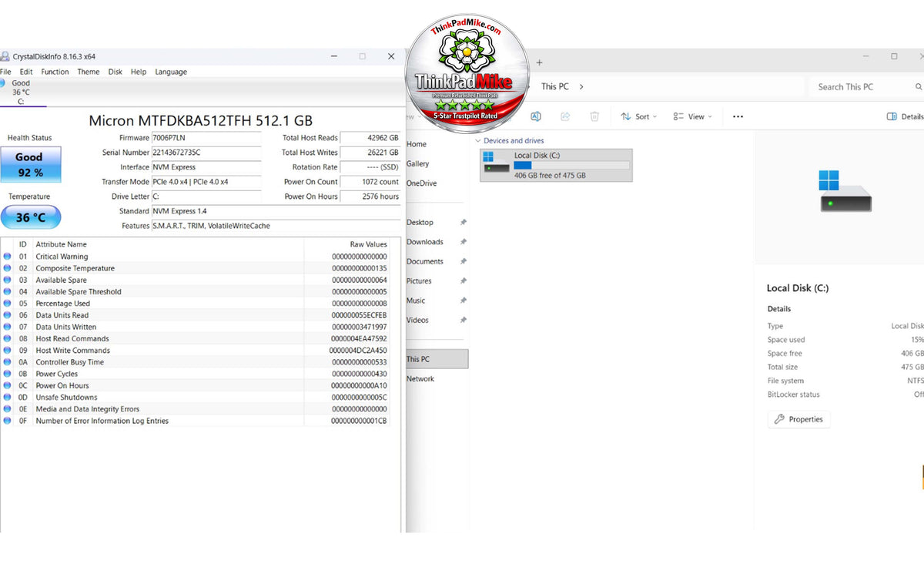Viewport: 924px width, 581px height.
Task: Open the Disk menu
Action: (115, 72)
